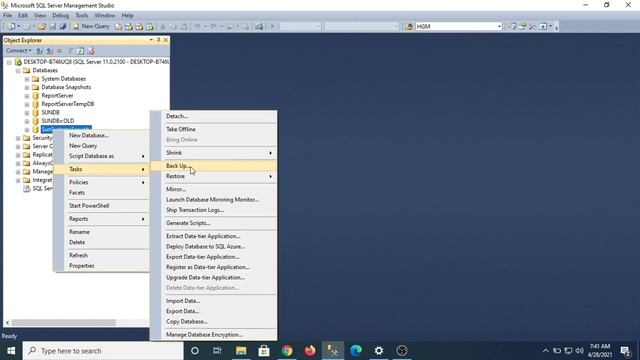Choose Detach... from Tasks submenu
This screenshot has height=360, width=640.
click(214, 116)
